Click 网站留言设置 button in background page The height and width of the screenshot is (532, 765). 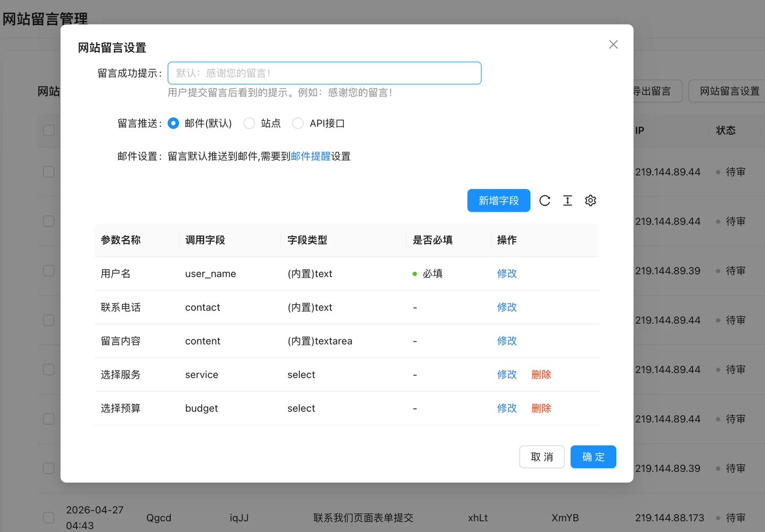pyautogui.click(x=729, y=91)
